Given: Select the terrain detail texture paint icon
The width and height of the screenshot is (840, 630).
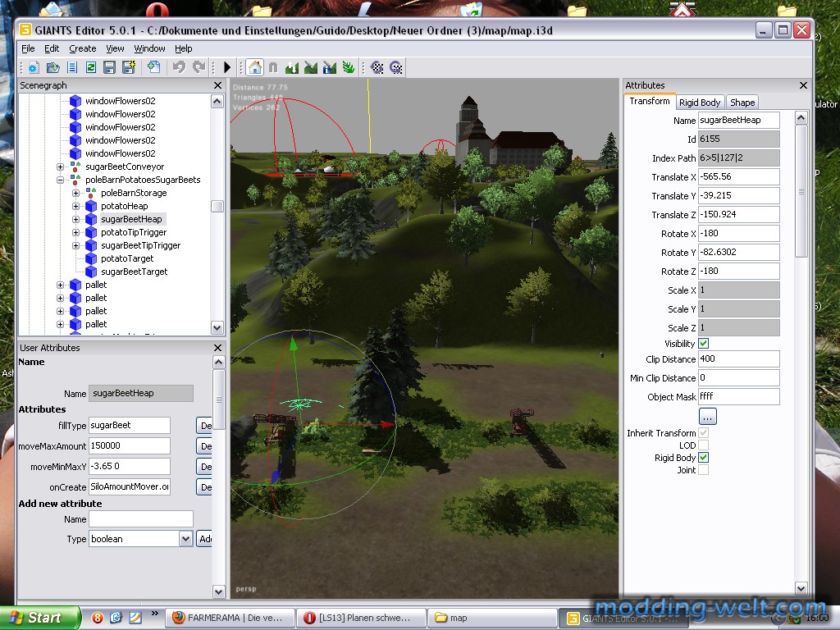Looking at the screenshot, I should pos(311,67).
